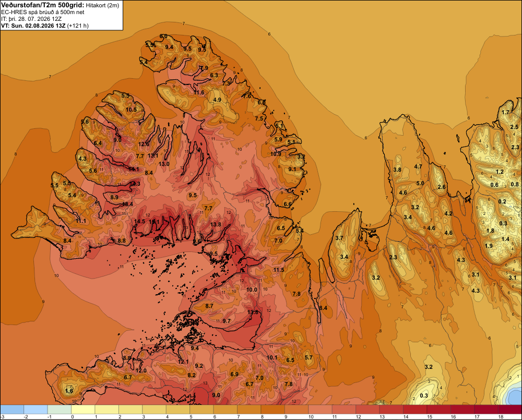522x420 pixels.
Task: Click the legend swatch between 14 and 15
Action: [415, 410]
